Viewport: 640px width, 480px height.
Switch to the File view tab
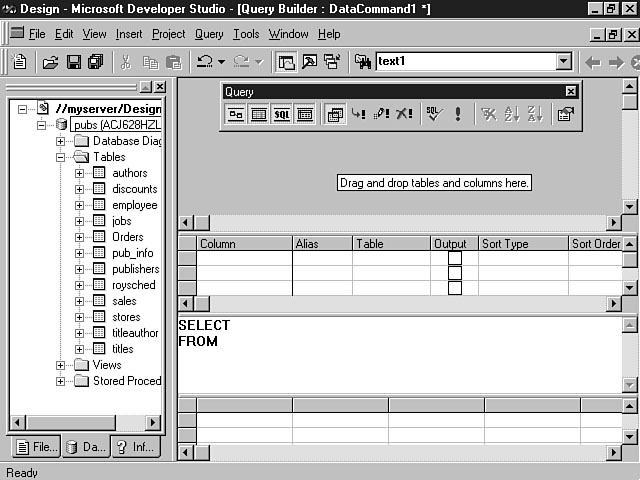point(35,447)
